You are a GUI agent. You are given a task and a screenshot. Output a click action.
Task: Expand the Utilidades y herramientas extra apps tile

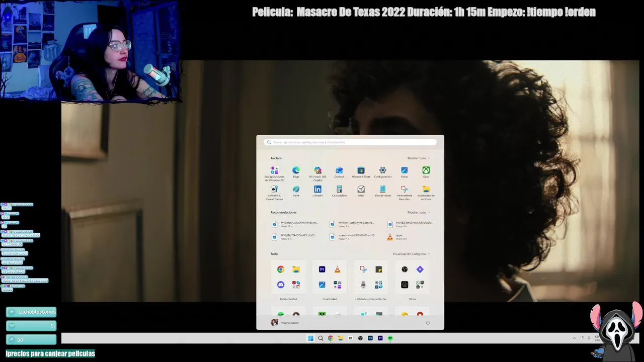pos(379,285)
